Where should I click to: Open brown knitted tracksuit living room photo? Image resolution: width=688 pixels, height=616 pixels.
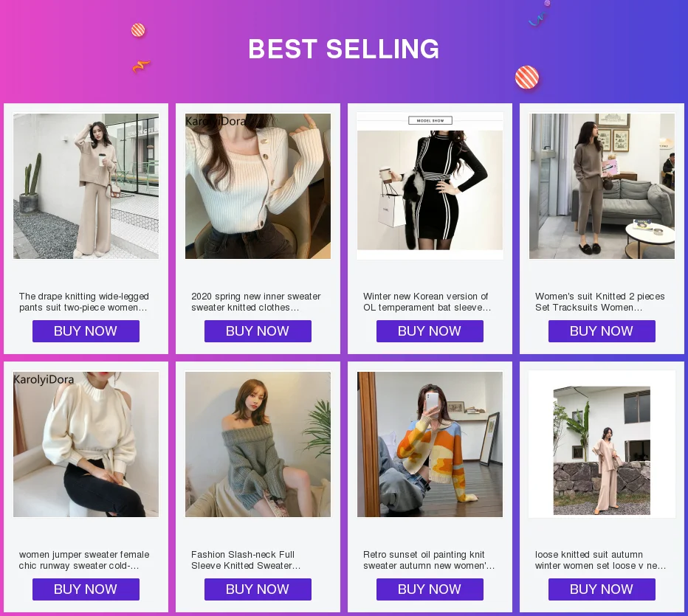point(602,186)
